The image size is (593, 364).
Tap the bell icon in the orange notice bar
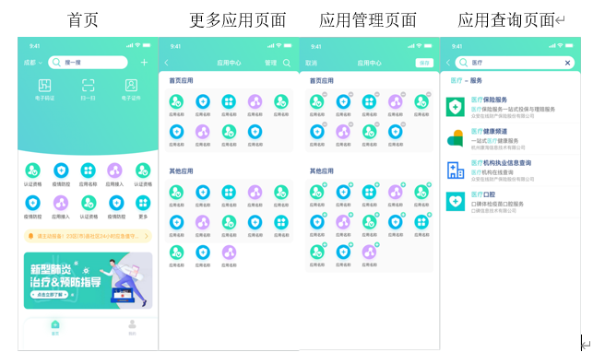click(31, 236)
